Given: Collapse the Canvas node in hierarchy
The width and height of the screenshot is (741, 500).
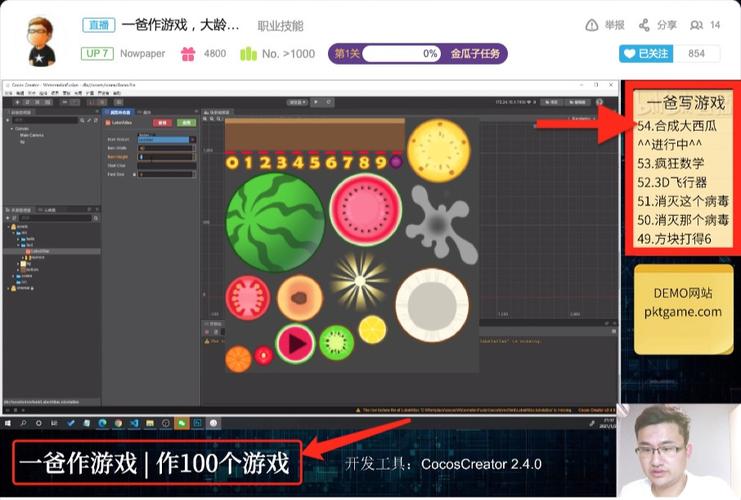Looking at the screenshot, I should coord(11,129).
